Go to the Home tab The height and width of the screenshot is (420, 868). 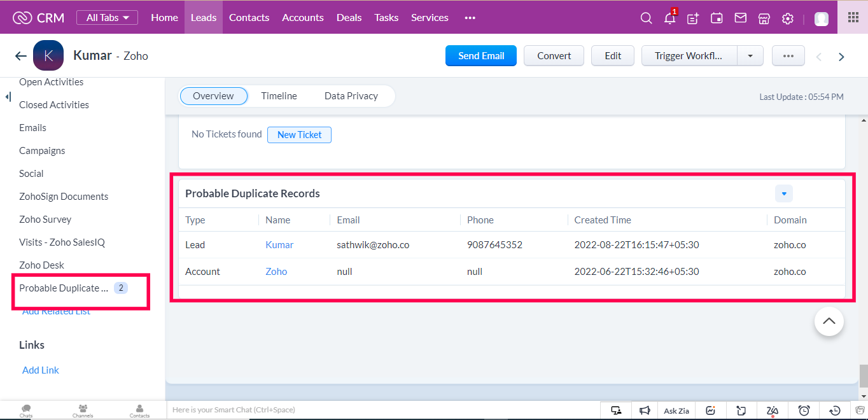pos(164,18)
